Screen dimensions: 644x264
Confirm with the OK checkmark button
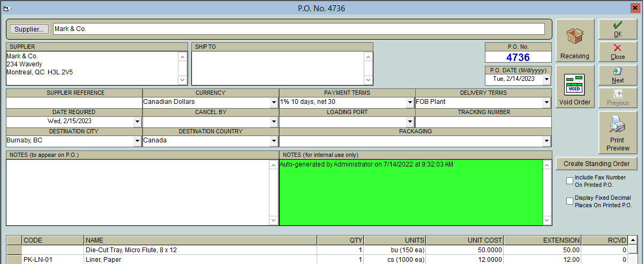pos(618,29)
